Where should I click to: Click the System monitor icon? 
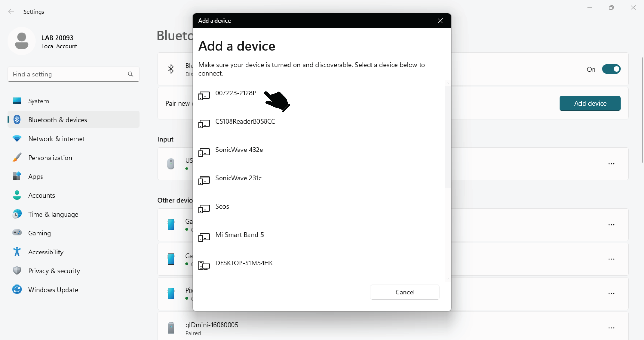(17, 101)
